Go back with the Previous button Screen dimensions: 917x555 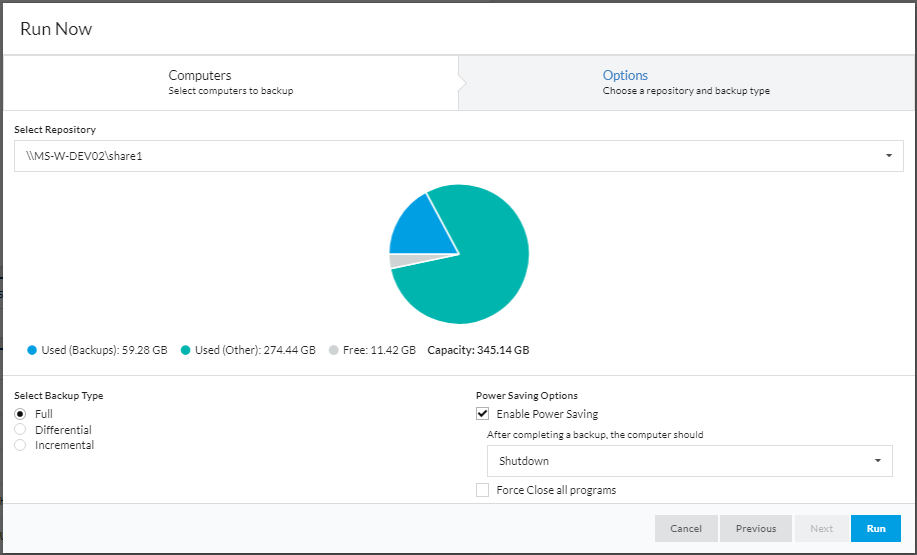tap(755, 529)
